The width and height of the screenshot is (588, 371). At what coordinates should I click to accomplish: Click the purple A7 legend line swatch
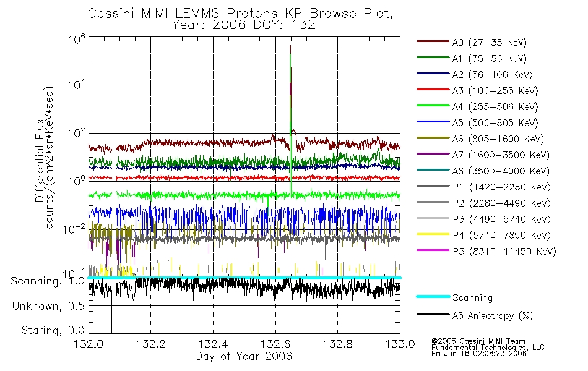pos(433,153)
